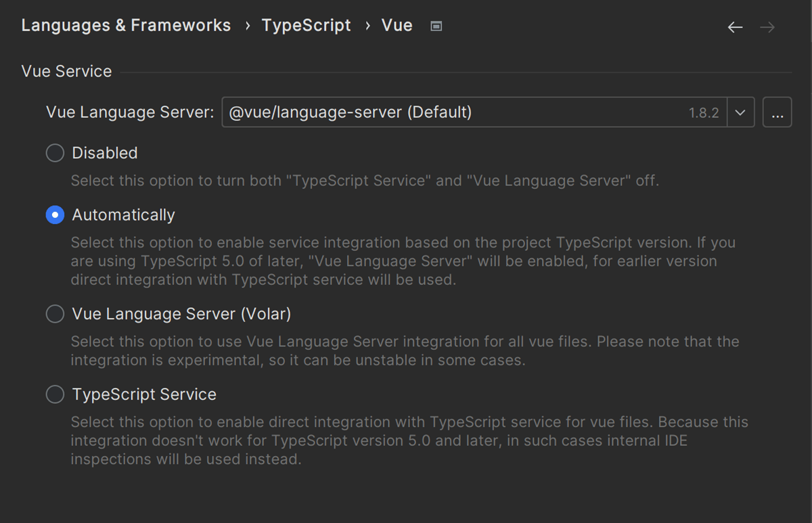
Task: Go to Languages & Frameworks breadcrumb
Action: [126, 26]
